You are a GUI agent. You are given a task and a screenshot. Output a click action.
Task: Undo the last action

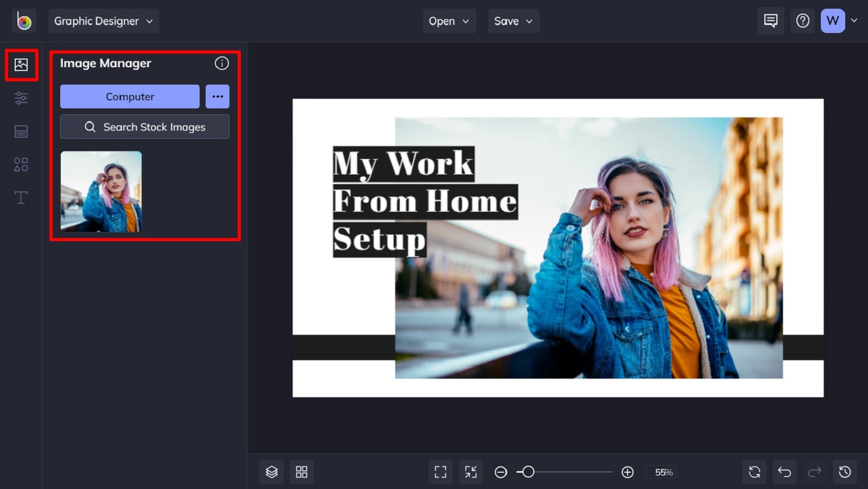pyautogui.click(x=784, y=472)
